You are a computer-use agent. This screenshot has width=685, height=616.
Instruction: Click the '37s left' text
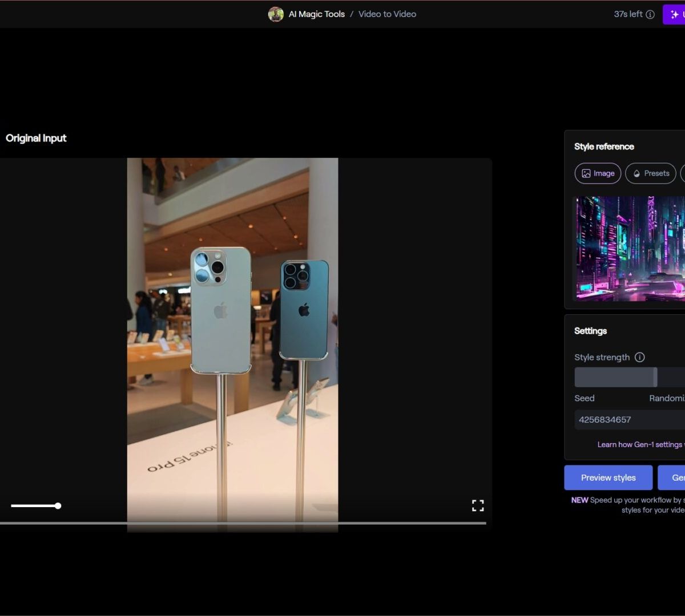click(x=628, y=14)
